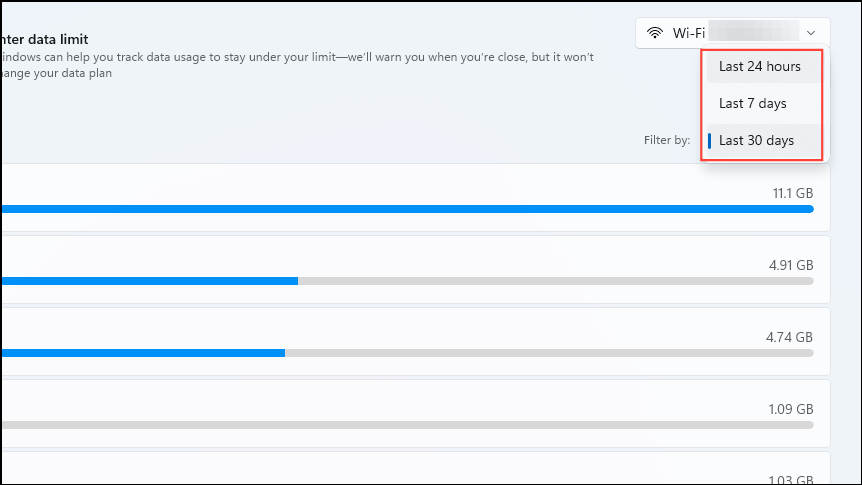Select the Last 24 hours filter option

(762, 67)
